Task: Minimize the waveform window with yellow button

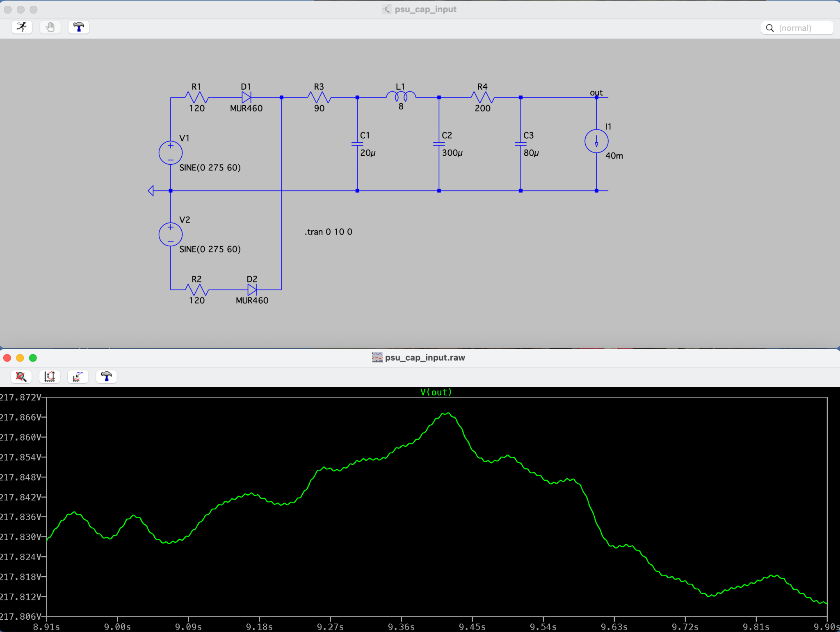Action: [x=20, y=358]
